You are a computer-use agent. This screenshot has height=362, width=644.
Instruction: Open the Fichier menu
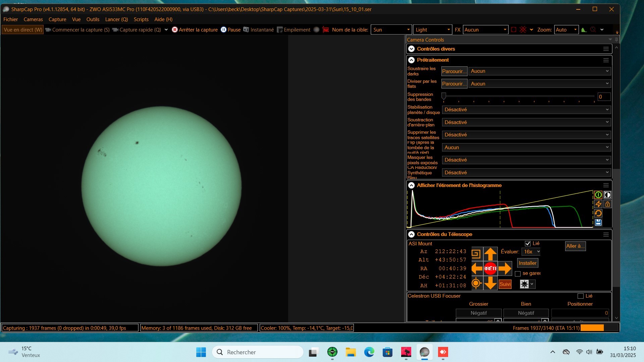(x=11, y=19)
